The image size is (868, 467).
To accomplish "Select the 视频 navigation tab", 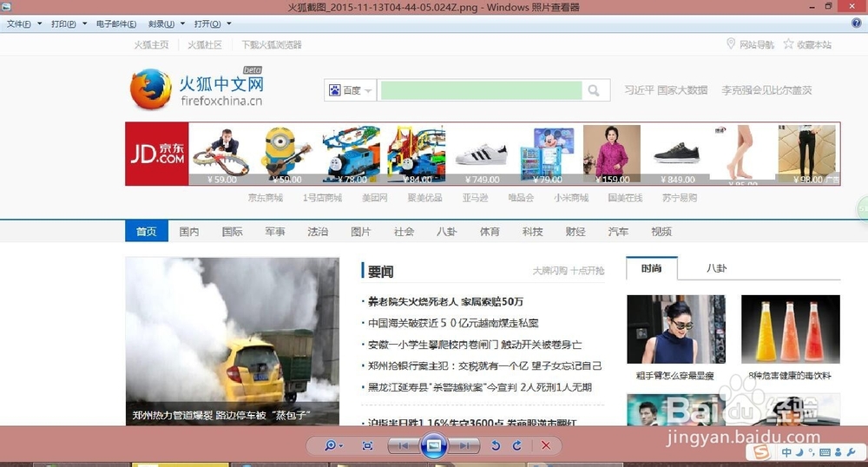I will [661, 232].
